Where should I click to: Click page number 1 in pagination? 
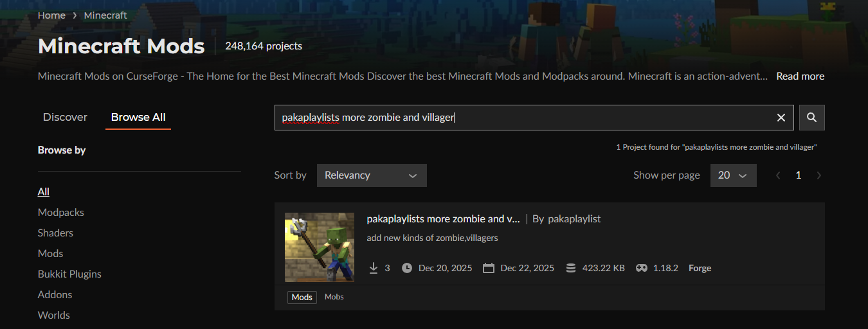pos(799,175)
